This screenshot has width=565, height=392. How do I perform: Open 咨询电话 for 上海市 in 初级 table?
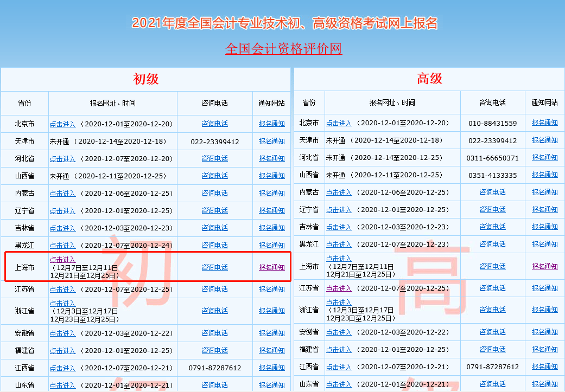tap(215, 267)
